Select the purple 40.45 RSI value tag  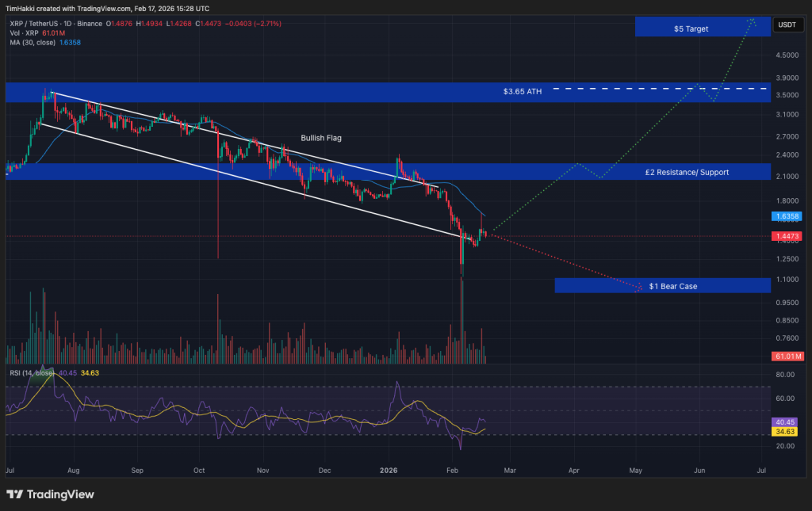pos(783,422)
